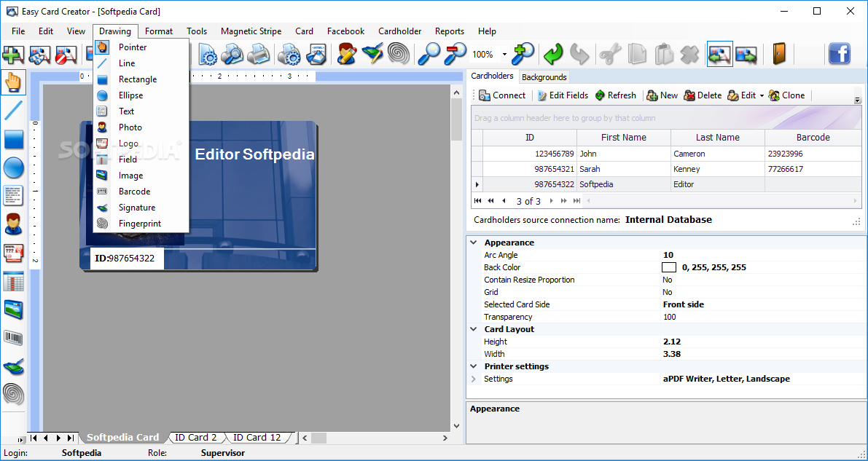Click the delete card toolbar icon
Viewport: 868px width, 461px height.
pyautogui.click(x=66, y=54)
